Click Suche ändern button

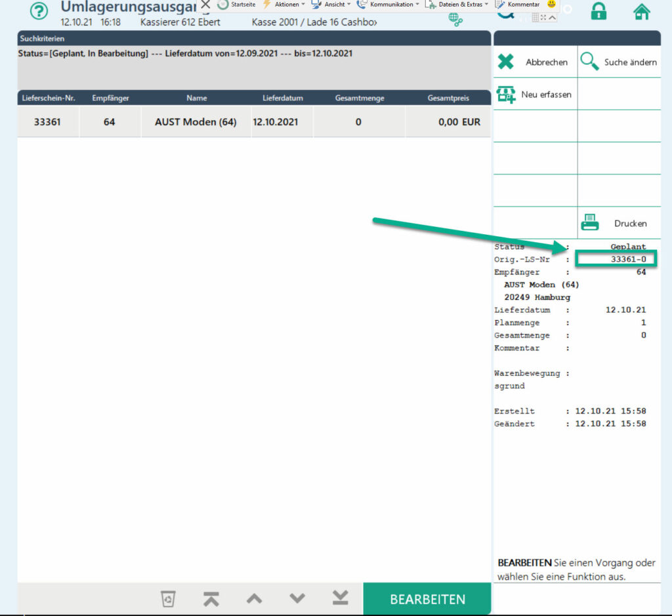coord(619,62)
